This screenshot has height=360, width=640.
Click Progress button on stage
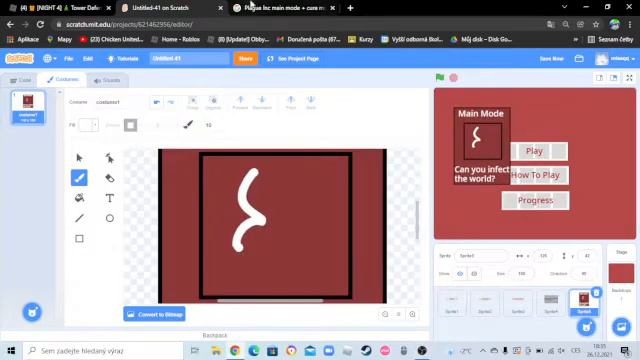pyautogui.click(x=535, y=200)
